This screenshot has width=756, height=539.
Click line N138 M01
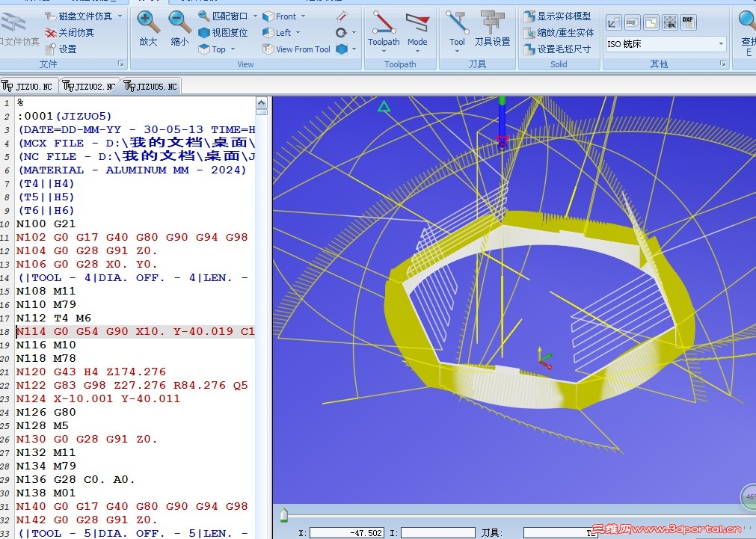46,493
